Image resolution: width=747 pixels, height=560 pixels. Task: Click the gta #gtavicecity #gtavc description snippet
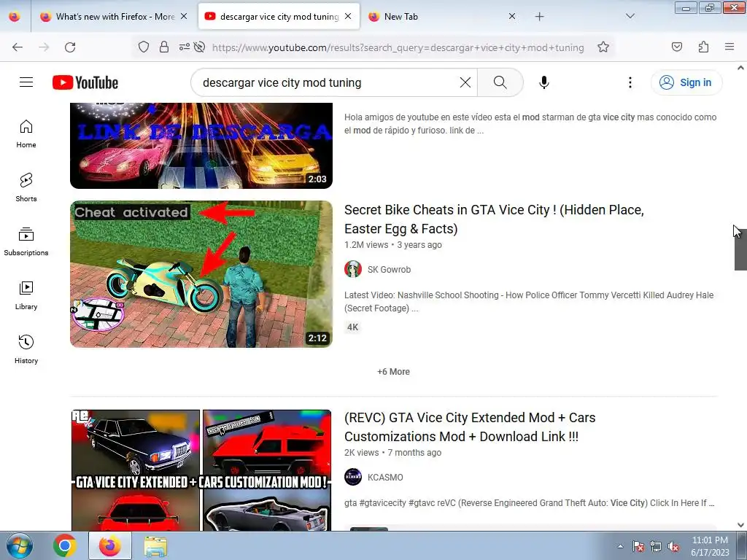[530, 503]
